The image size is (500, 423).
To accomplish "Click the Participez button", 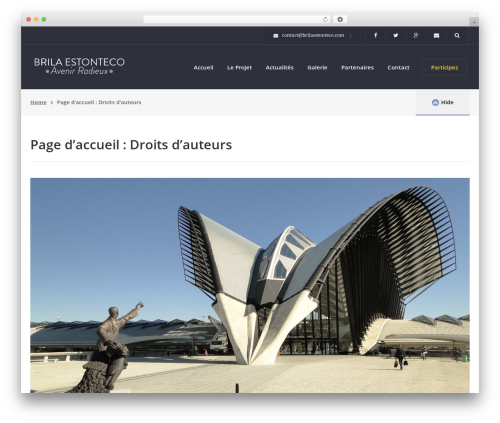I will point(444,67).
